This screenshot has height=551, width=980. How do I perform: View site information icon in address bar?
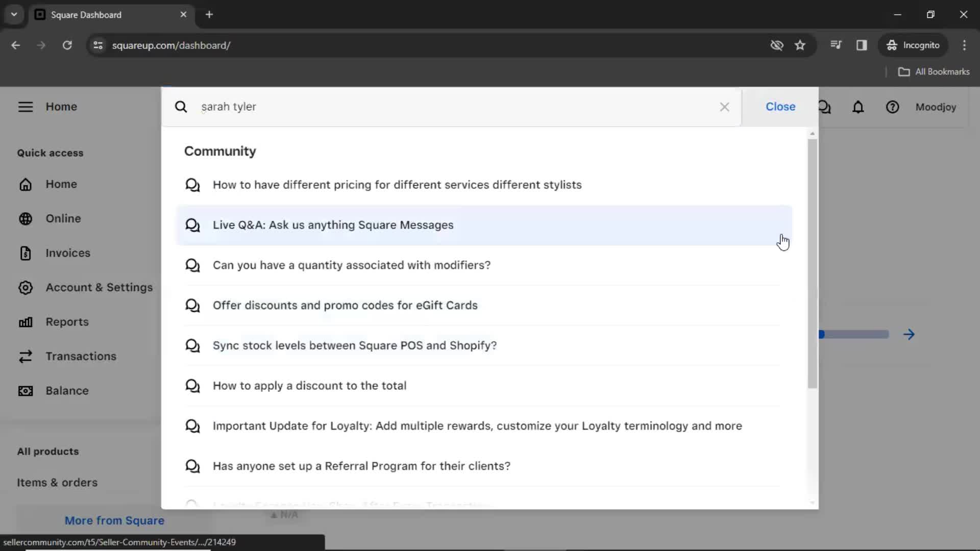point(98,45)
